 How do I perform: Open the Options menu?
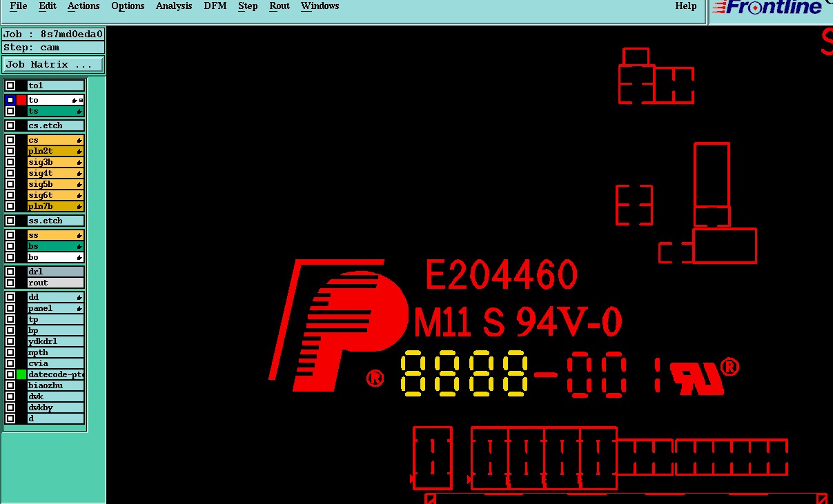tap(128, 6)
